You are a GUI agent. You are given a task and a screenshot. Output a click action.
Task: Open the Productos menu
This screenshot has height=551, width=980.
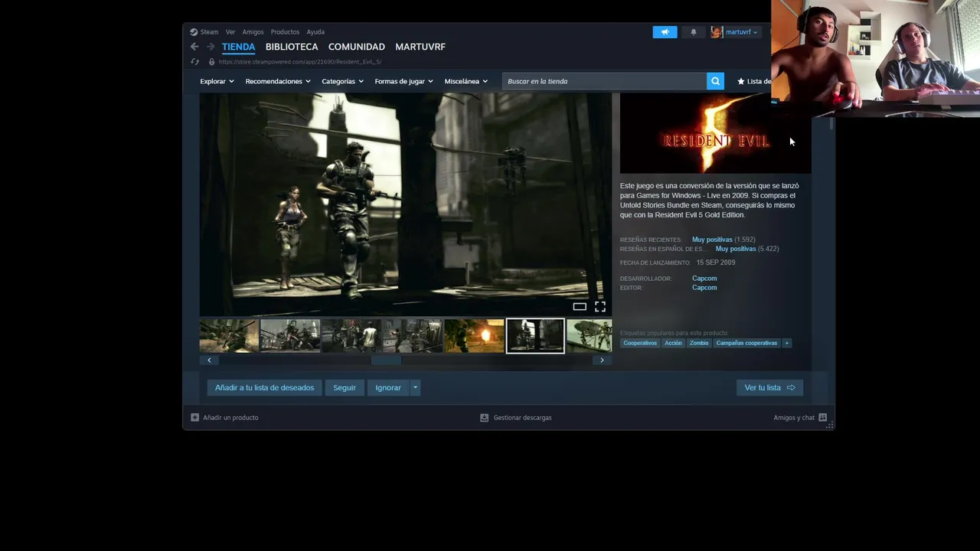(285, 32)
